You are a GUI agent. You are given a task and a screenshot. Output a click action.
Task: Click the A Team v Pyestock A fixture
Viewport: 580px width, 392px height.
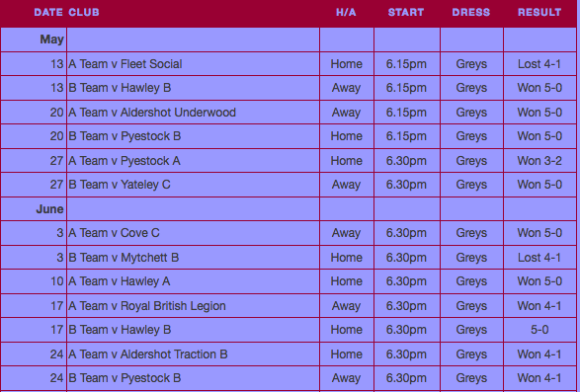[124, 161]
